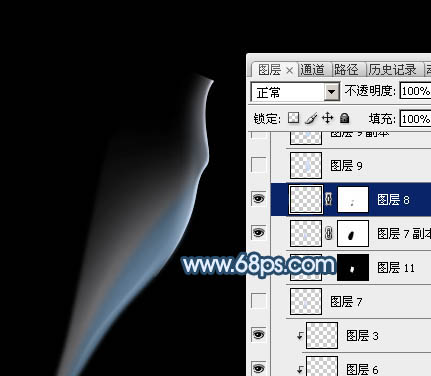Image resolution: width=431 pixels, height=376 pixels.
Task: Select the 图层 3 layer thumbnail
Action: tap(322, 335)
